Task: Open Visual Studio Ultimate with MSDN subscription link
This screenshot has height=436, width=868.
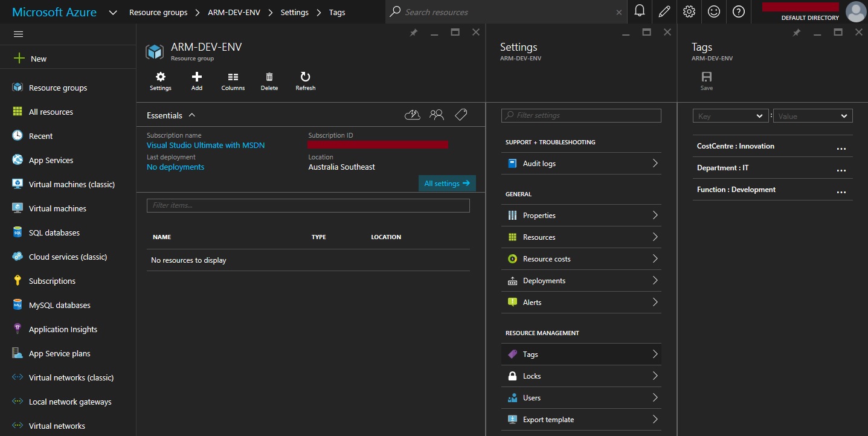Action: click(205, 145)
